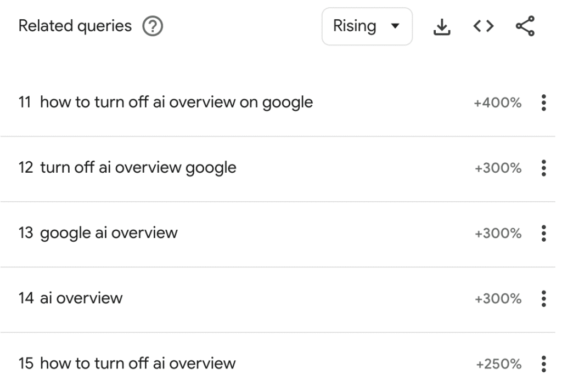This screenshot has width=562, height=392.
Task: Open the Rising sort dropdown
Action: pos(367,26)
